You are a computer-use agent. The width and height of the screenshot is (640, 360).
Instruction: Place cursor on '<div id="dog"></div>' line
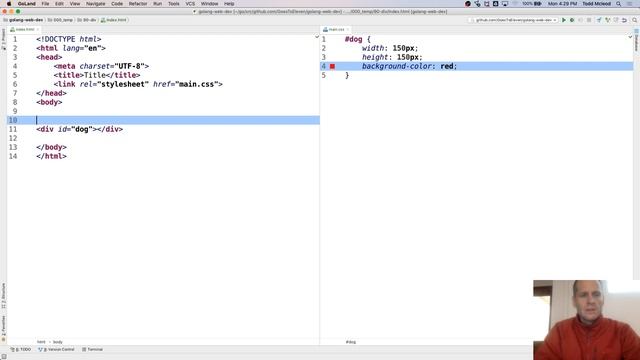tap(79, 129)
